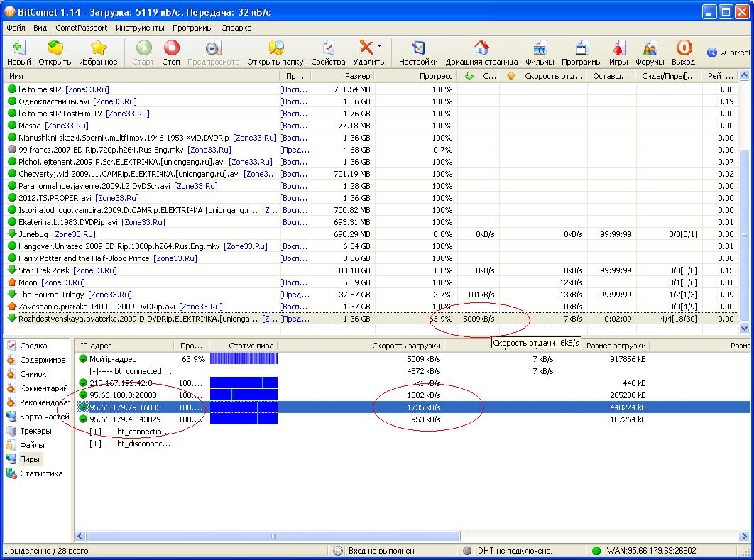
Task: Show Файлы in the sidebar
Action: point(32,445)
